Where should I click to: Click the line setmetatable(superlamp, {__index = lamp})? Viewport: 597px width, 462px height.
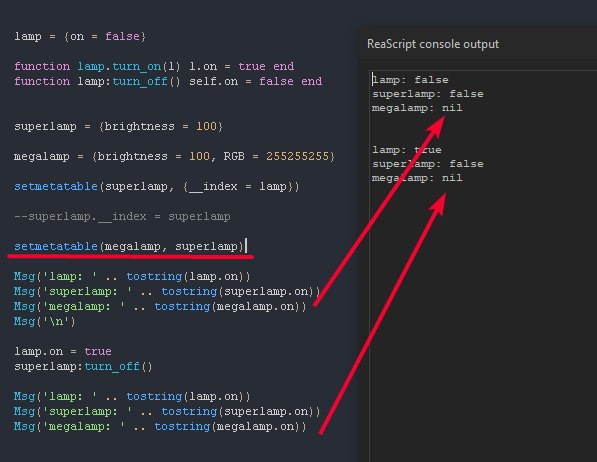(x=157, y=187)
